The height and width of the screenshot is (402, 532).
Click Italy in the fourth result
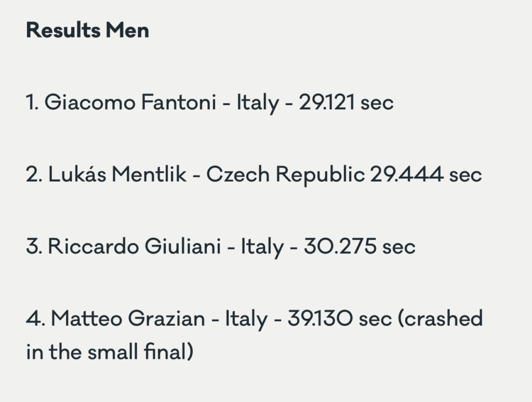tap(246, 319)
